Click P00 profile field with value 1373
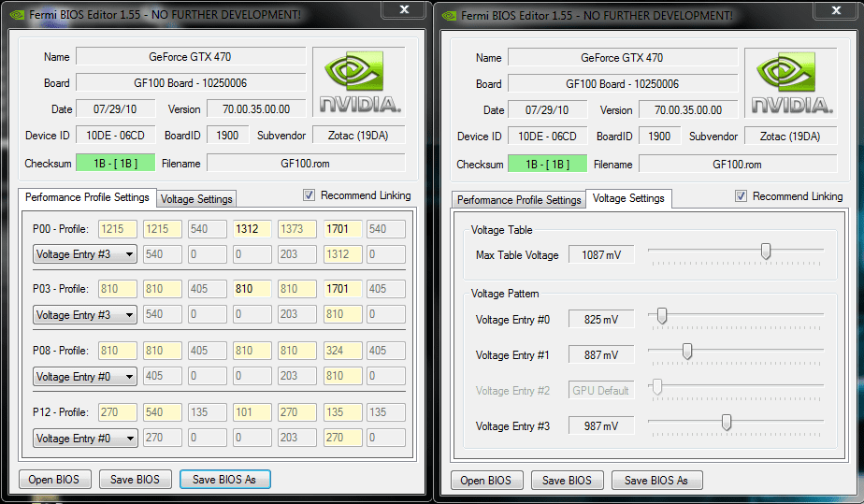This screenshot has height=504, width=864. coord(297,228)
